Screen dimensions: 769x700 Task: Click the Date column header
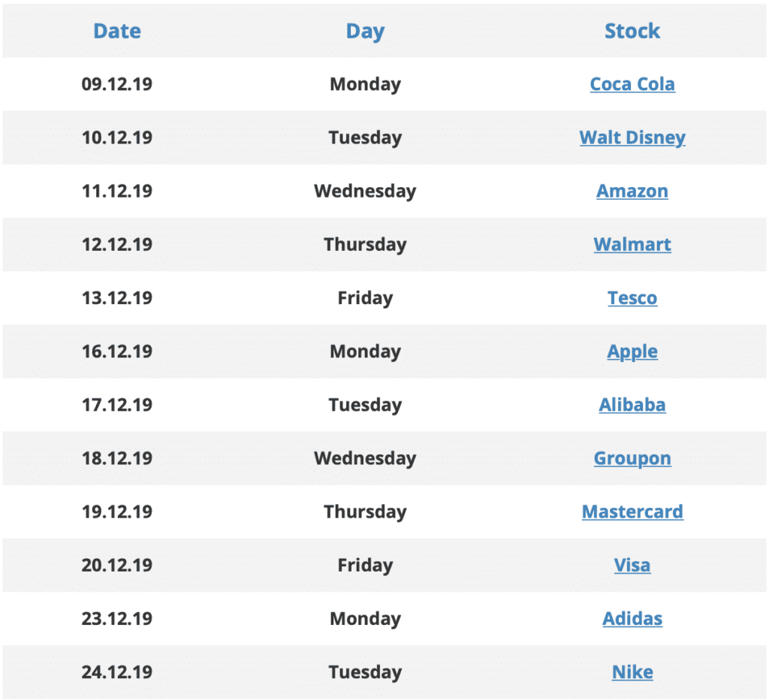pos(117,31)
